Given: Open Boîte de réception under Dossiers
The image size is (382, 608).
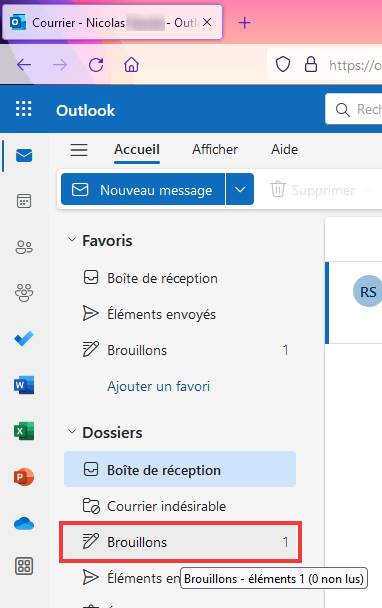Looking at the screenshot, I should 180,469.
